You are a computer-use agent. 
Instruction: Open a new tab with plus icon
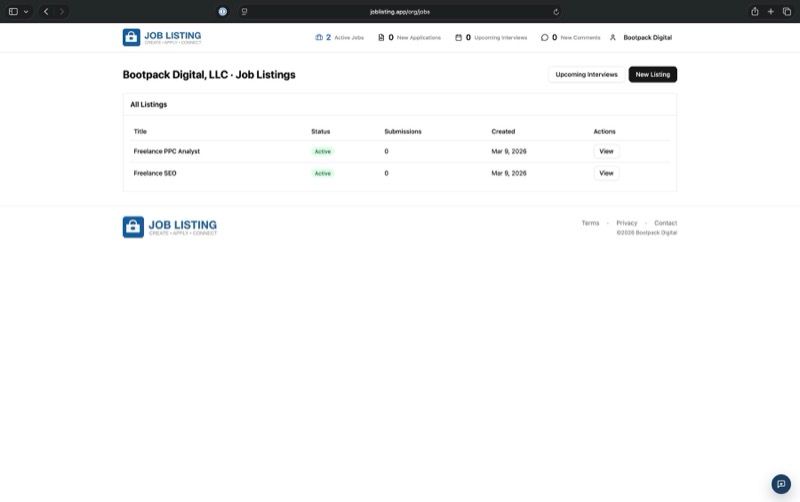click(770, 11)
